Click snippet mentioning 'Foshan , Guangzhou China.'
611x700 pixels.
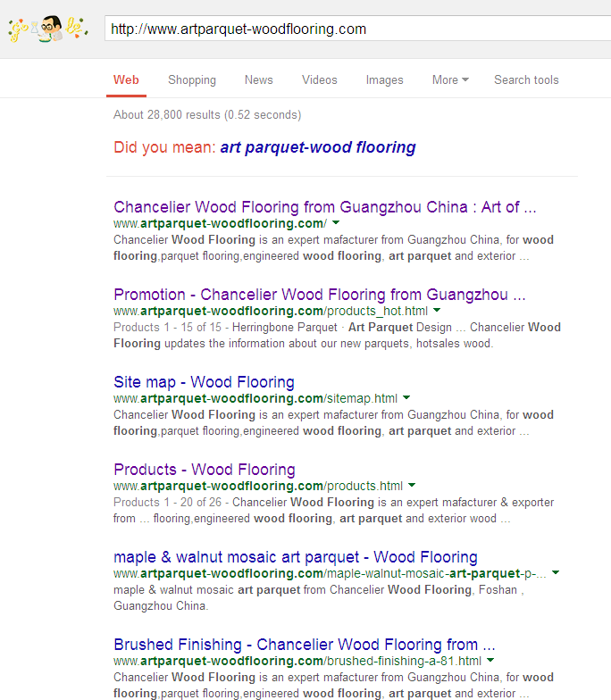pyautogui.click(x=319, y=598)
